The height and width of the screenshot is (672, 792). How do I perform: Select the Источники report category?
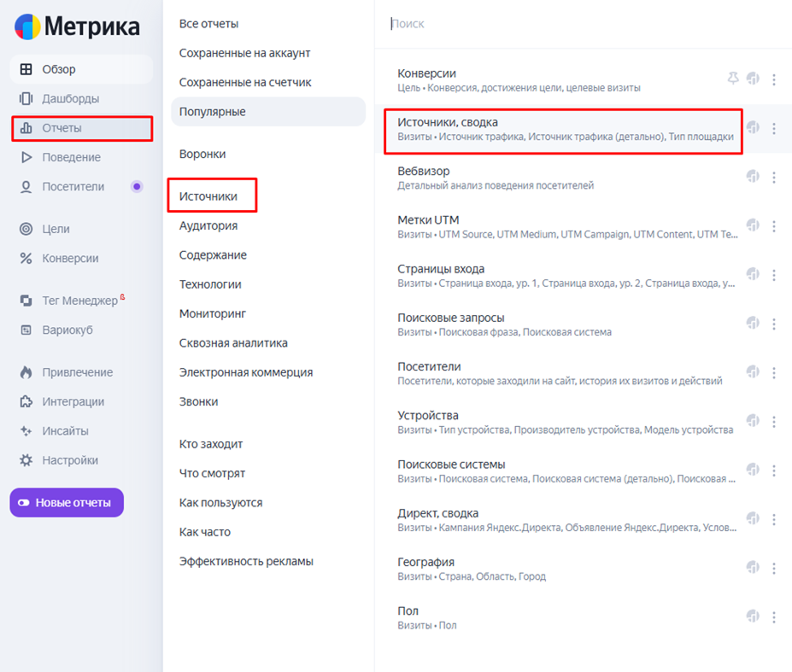click(x=208, y=196)
